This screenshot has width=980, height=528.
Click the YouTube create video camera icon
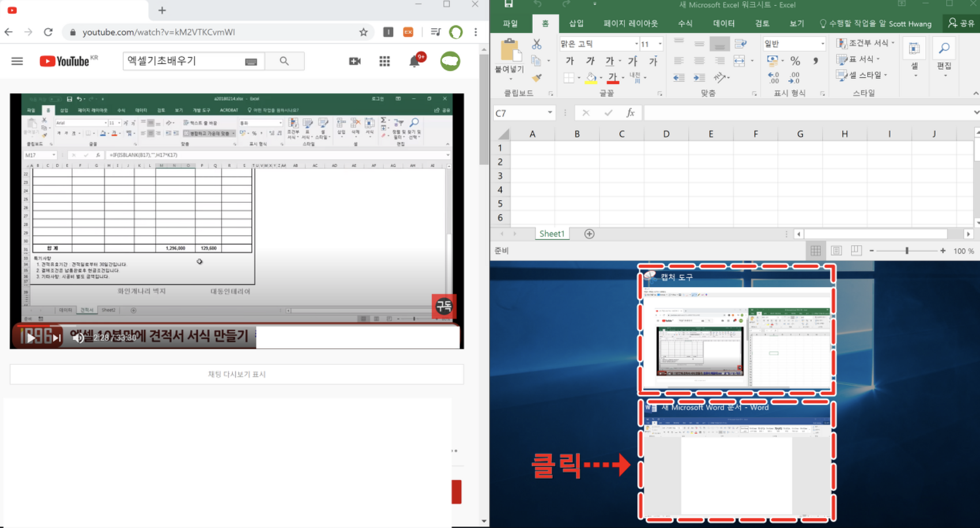355,61
